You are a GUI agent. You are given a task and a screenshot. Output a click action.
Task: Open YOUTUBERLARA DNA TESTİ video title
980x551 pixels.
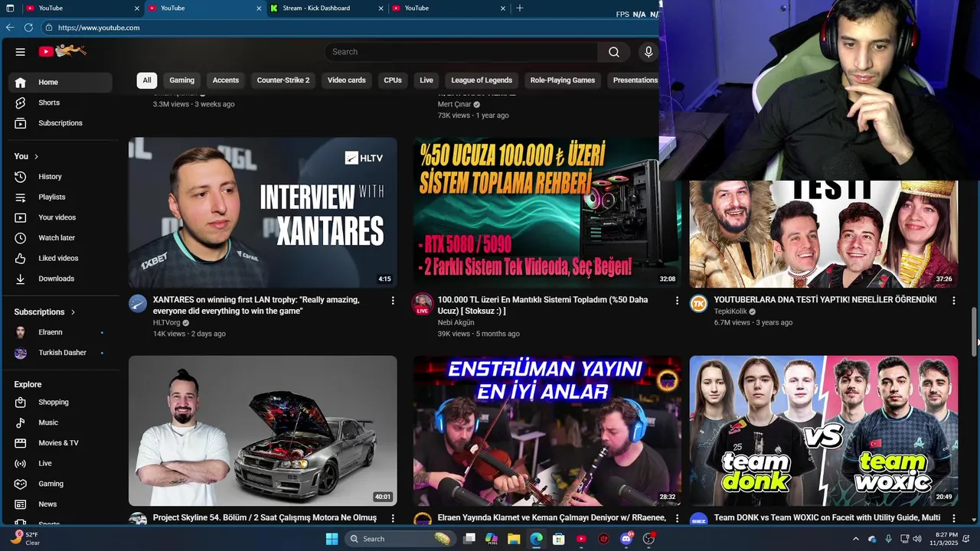click(x=825, y=300)
